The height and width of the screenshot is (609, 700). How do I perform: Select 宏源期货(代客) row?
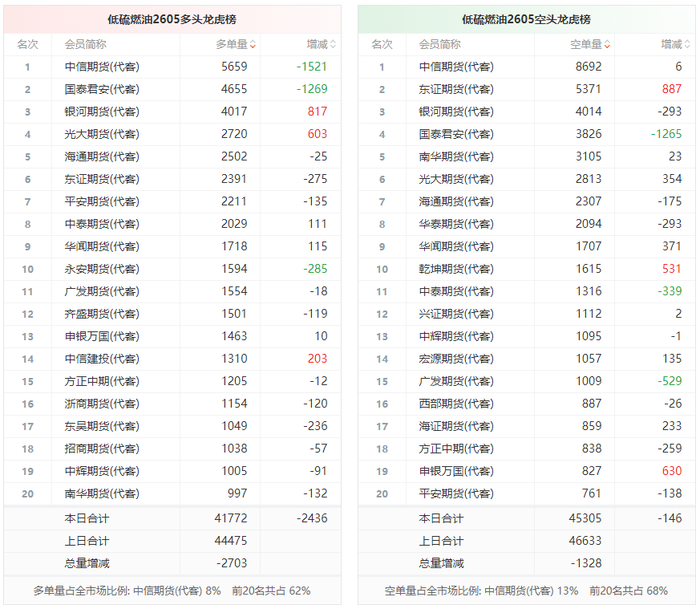click(x=527, y=359)
